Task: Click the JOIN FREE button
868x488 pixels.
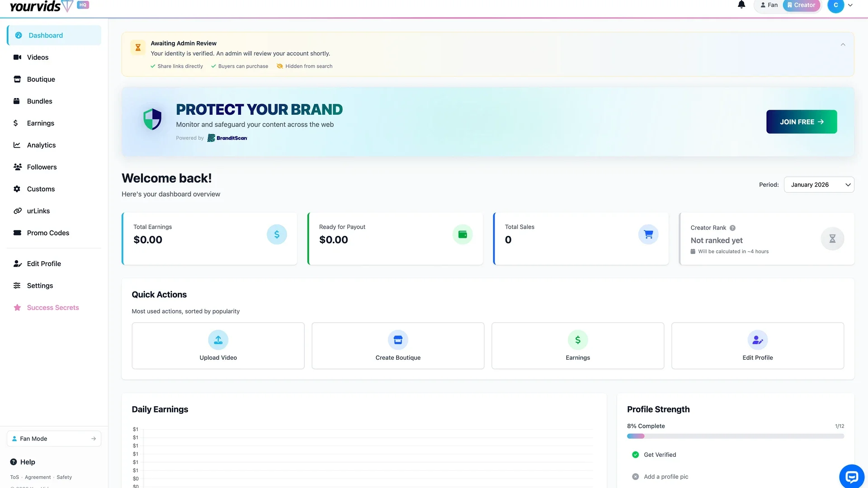Action: tap(802, 122)
